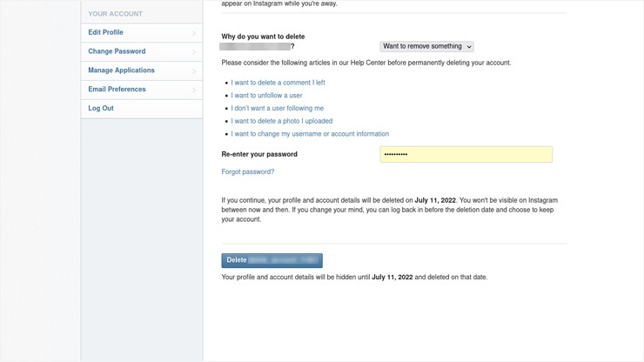Click the chevron beside Manage Applications

(194, 70)
